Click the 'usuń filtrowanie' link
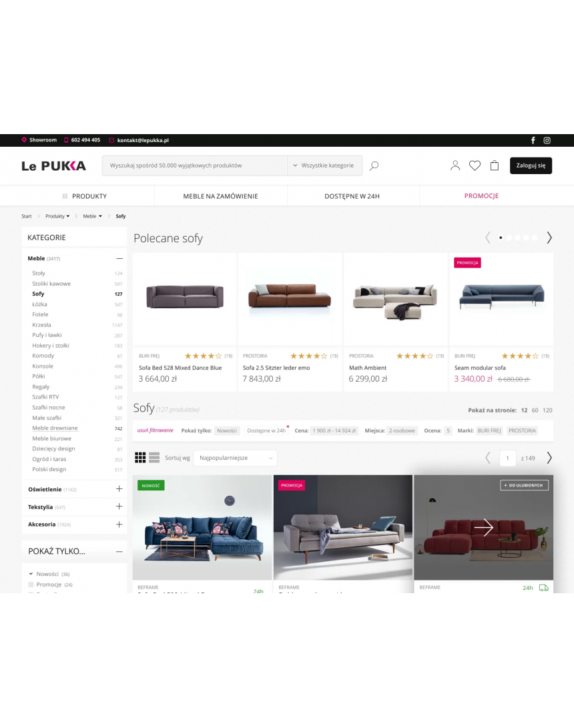This screenshot has height=728, width=574. (x=155, y=430)
